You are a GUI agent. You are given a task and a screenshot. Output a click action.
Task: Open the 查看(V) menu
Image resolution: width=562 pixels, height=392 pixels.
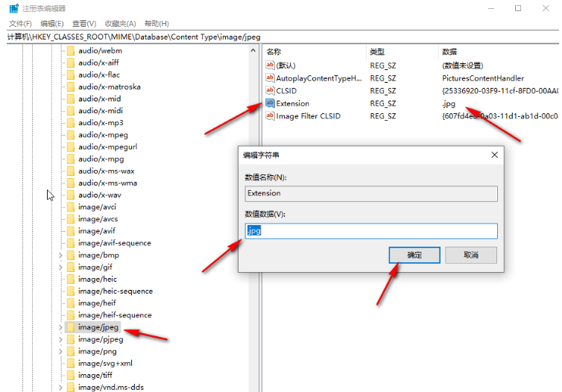84,24
